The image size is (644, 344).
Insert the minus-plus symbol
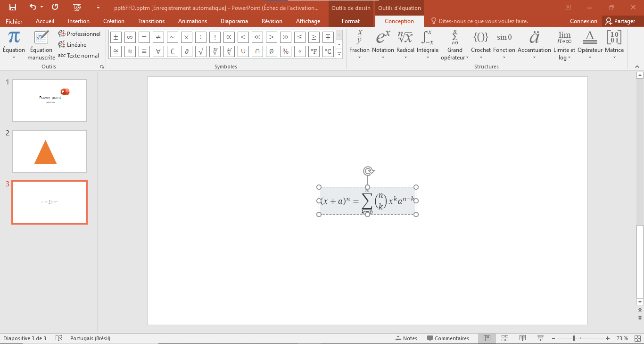pos(328,37)
